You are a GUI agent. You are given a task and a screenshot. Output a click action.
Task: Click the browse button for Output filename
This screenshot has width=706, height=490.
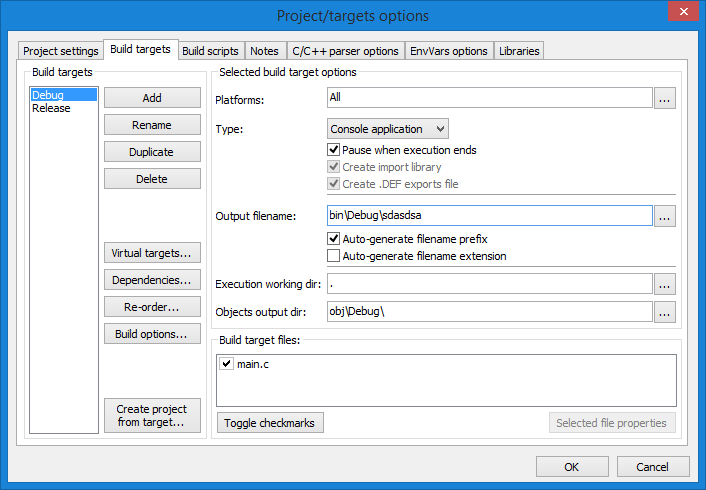tap(666, 216)
